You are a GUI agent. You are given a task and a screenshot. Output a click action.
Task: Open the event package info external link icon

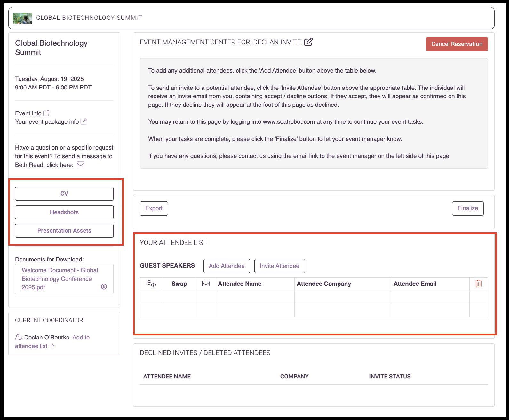(84, 121)
